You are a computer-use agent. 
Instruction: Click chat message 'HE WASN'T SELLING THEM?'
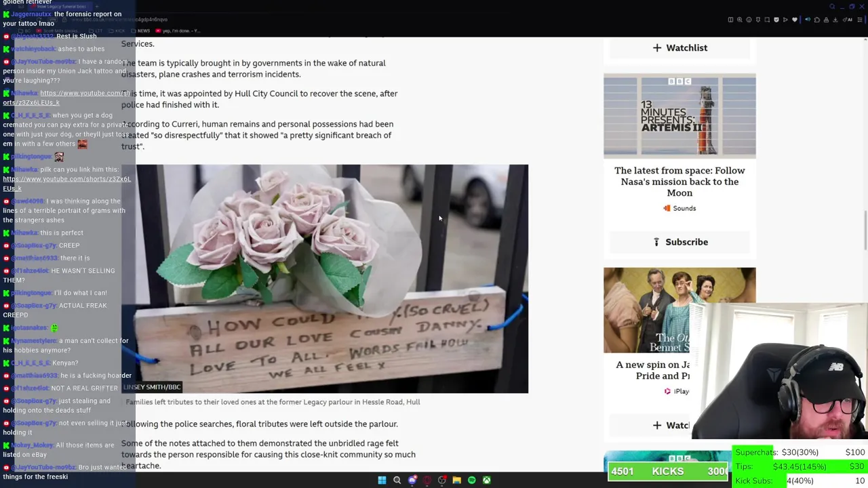[x=58, y=275]
